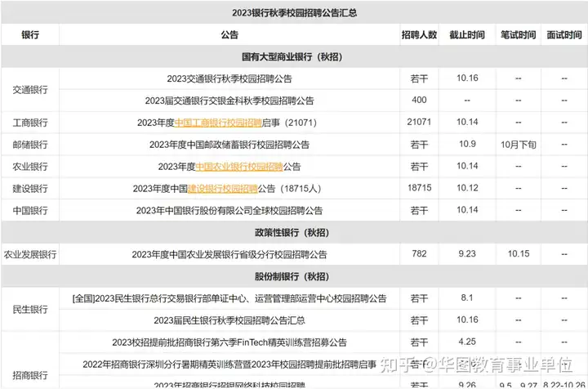This screenshot has width=588, height=389.
Task: Open the 中国工商银行校园招聘 orange link
Action: coord(218,123)
